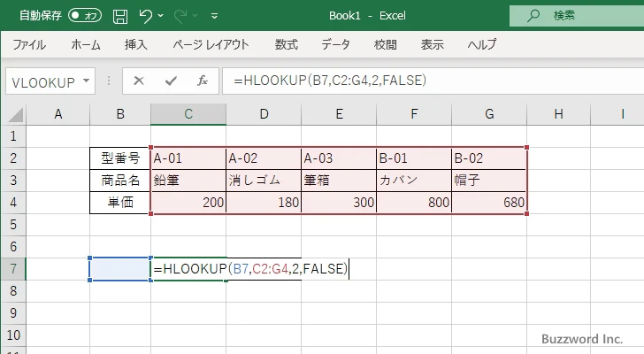Viewport: 644px width, 354px height.
Task: Cancel formula entry with the X icon
Action: [139, 81]
